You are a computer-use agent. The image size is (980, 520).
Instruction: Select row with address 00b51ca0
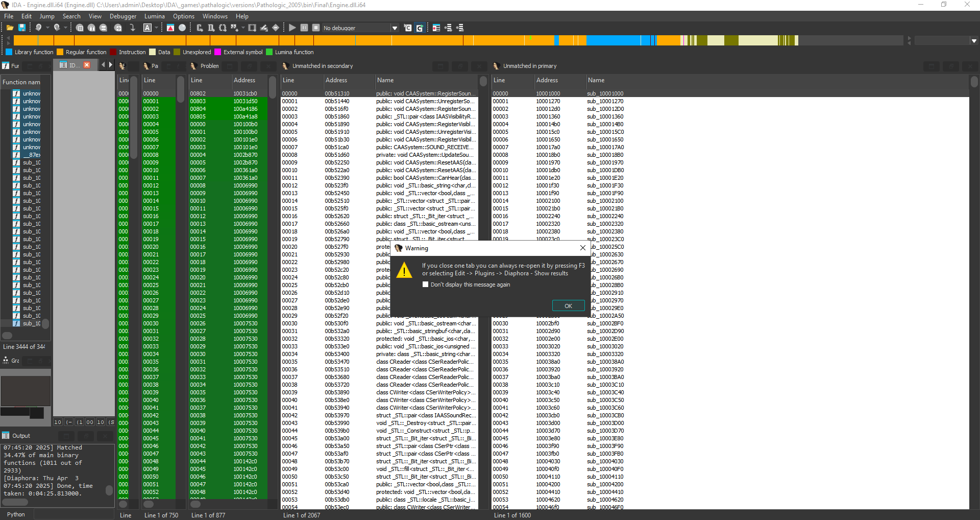(379, 147)
